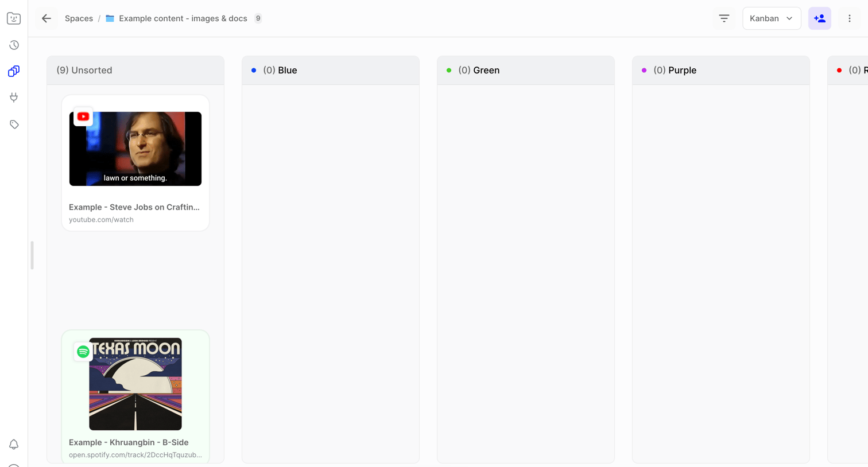868x467 pixels.
Task: Open the three-dot more options menu
Action: point(850,18)
